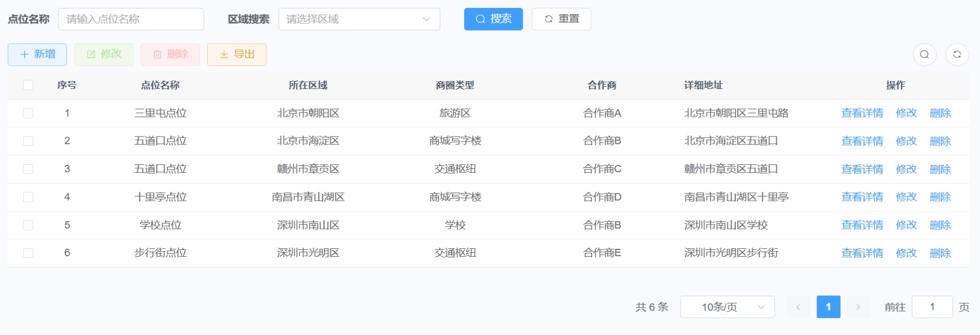Viewport: 980px width, 335px height.
Task: Click the round search toggle icon
Action: (x=924, y=54)
